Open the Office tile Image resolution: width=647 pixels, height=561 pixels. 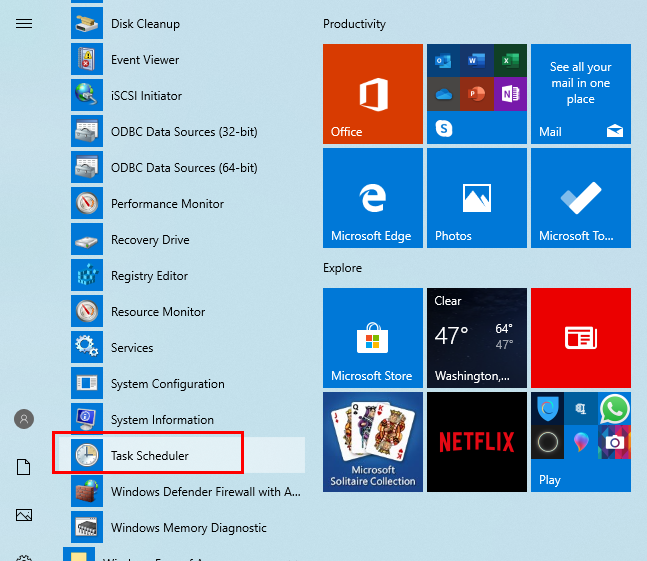tap(373, 94)
